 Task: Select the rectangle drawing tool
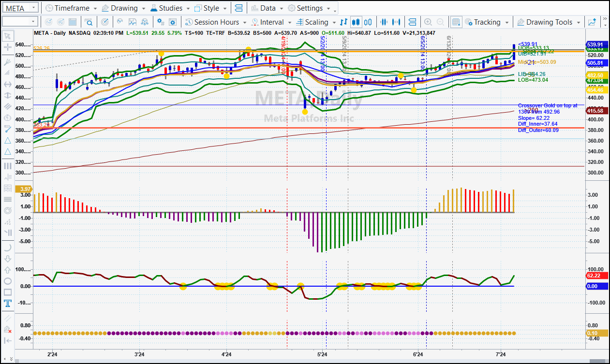click(8, 292)
